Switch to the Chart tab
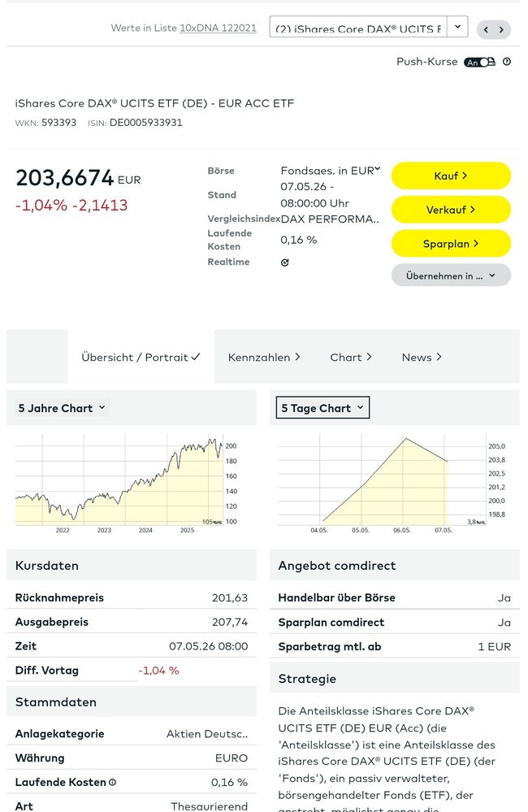Image resolution: width=528 pixels, height=812 pixels. 351,358
